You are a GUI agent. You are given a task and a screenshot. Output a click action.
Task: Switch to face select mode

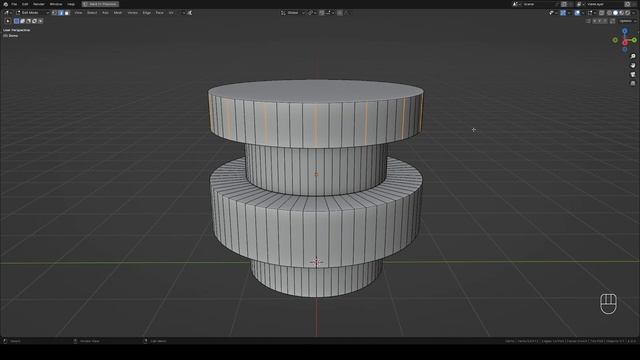point(67,13)
